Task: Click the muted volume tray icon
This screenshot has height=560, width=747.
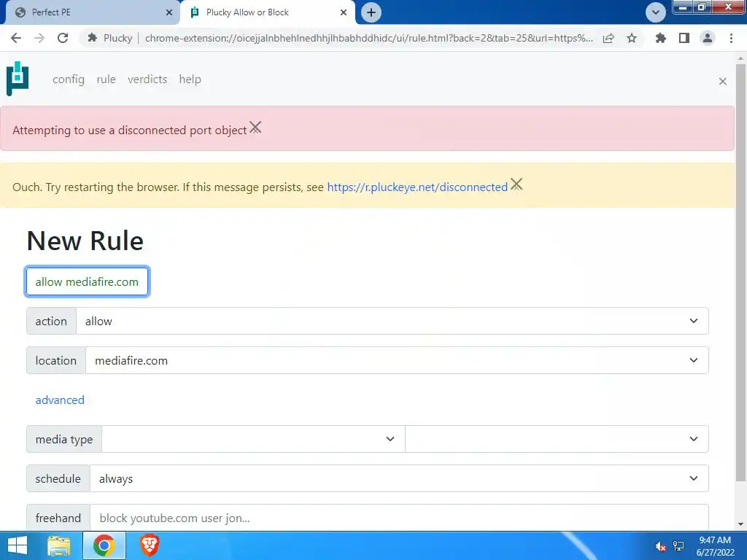Action: [x=660, y=546]
